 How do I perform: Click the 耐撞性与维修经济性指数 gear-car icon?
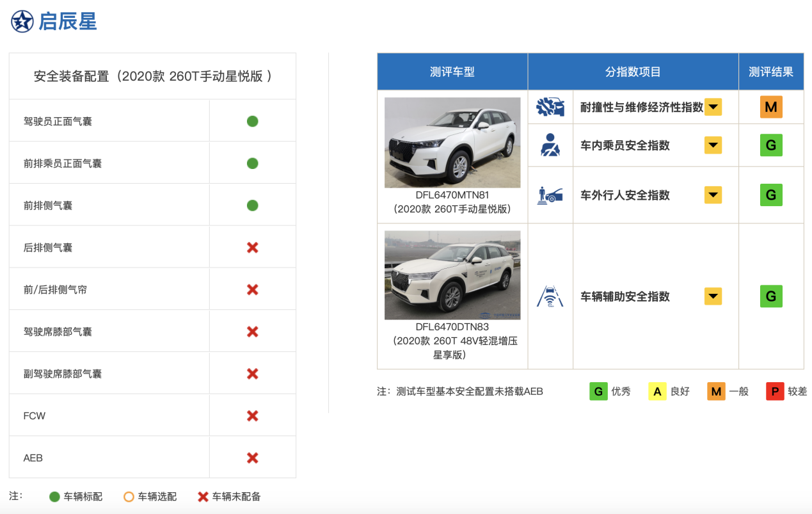[x=550, y=107]
